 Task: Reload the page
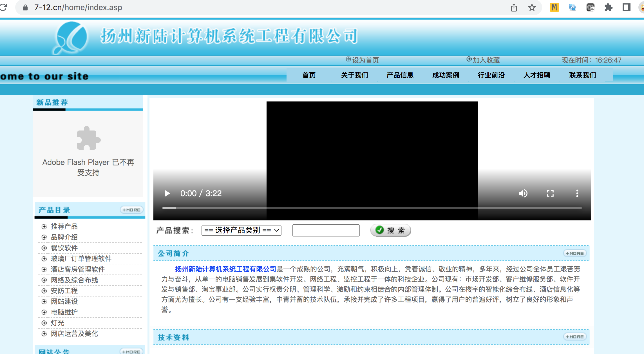pyautogui.click(x=3, y=8)
